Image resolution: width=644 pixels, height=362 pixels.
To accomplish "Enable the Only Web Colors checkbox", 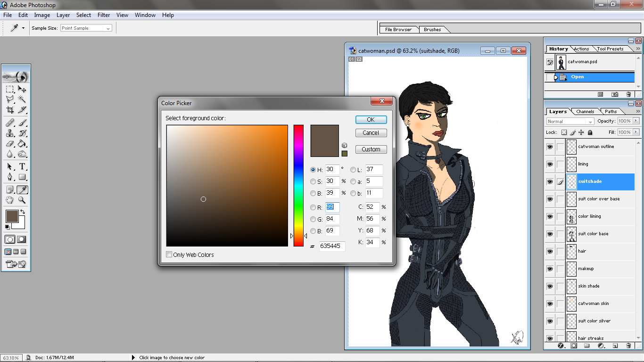I will pos(169,255).
